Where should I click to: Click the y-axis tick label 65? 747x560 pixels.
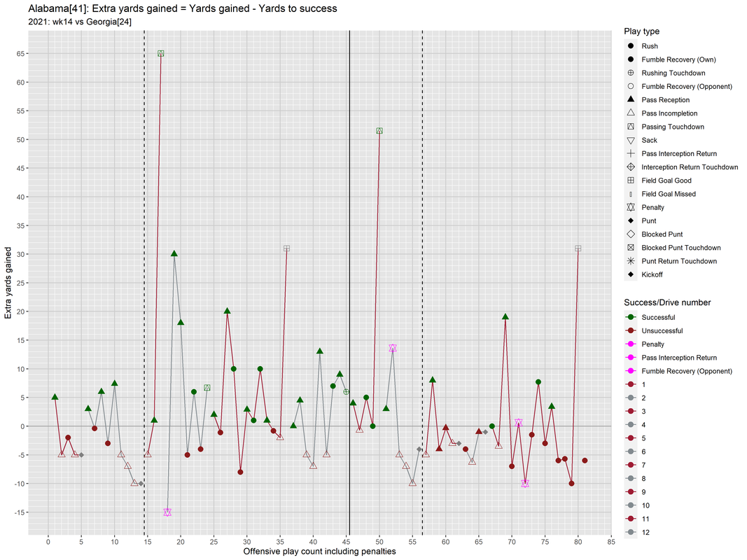(x=20, y=54)
